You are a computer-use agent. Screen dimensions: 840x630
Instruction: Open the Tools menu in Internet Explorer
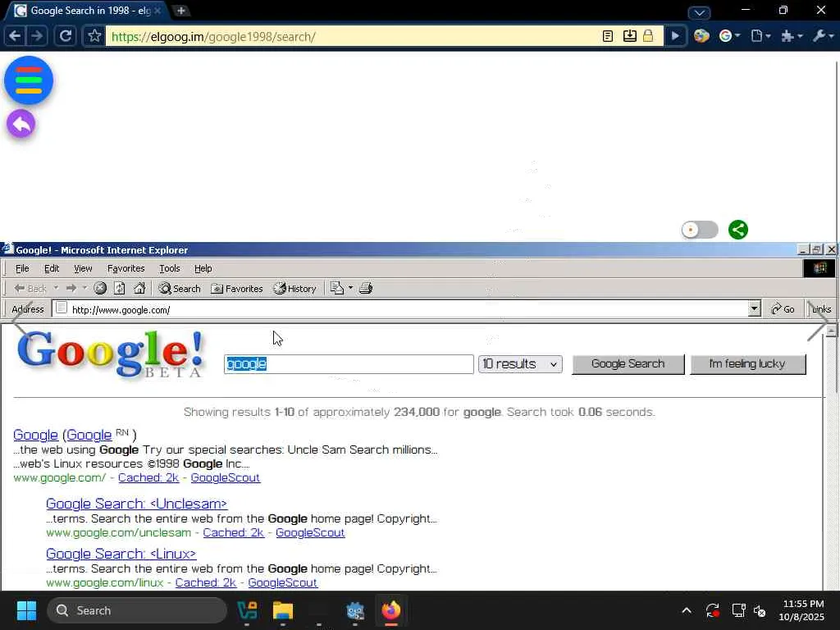[169, 268]
